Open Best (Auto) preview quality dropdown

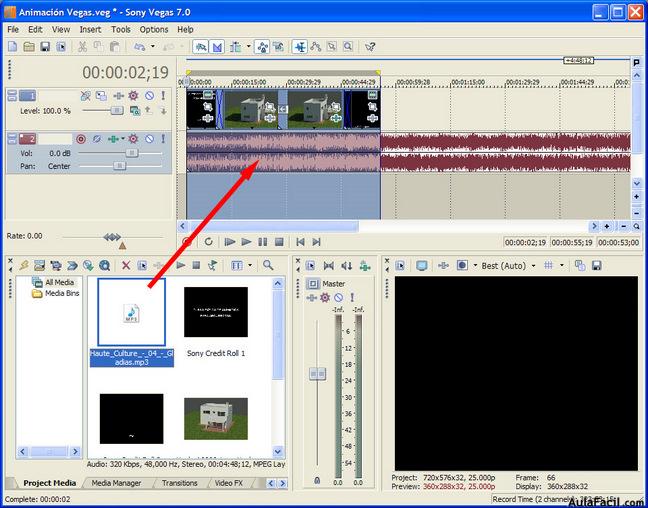pos(533,266)
